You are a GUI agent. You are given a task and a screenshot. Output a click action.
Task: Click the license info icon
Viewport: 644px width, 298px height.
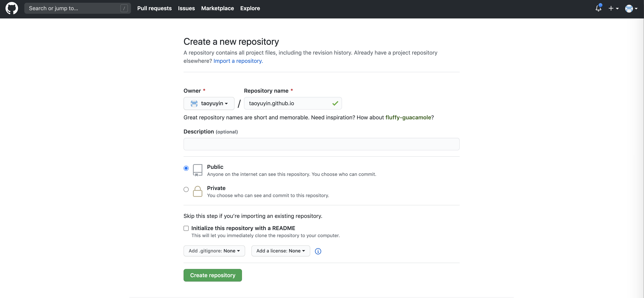(318, 251)
